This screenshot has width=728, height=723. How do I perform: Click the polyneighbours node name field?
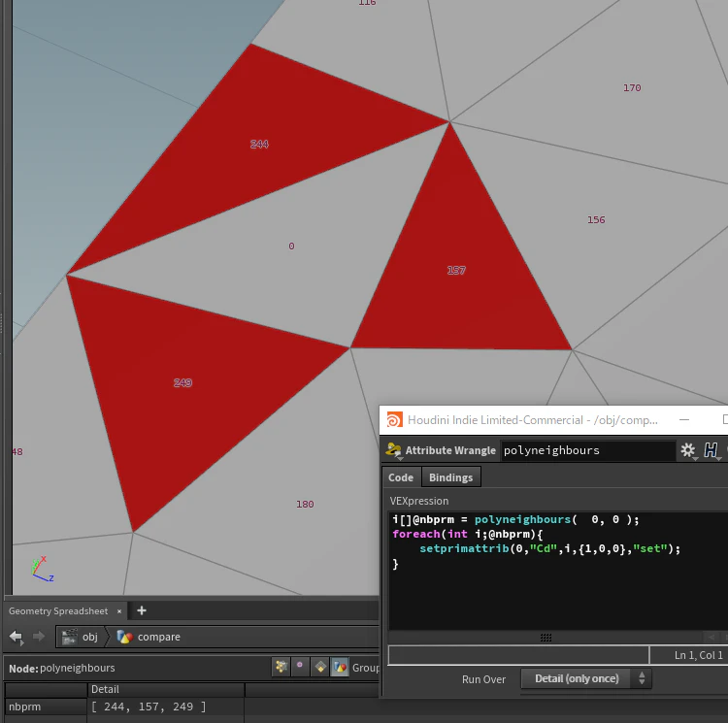point(588,450)
